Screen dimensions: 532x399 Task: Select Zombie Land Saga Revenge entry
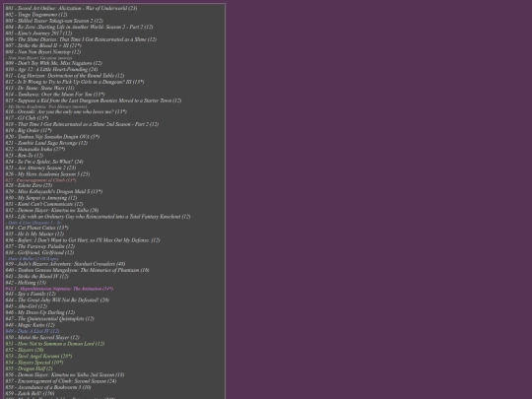point(46,143)
